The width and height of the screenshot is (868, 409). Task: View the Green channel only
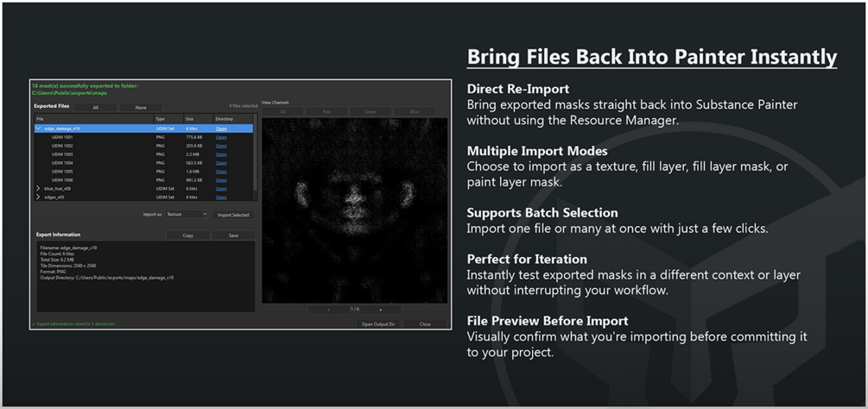pyautogui.click(x=371, y=111)
